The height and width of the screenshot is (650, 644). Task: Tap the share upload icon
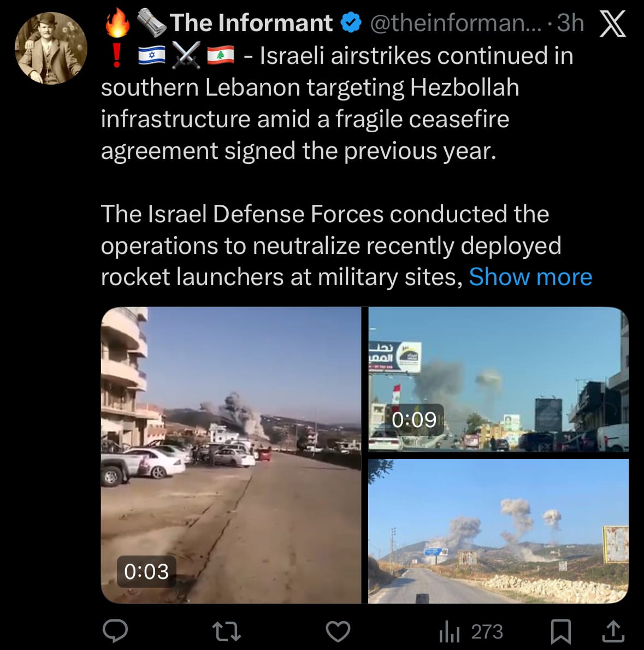point(613,631)
